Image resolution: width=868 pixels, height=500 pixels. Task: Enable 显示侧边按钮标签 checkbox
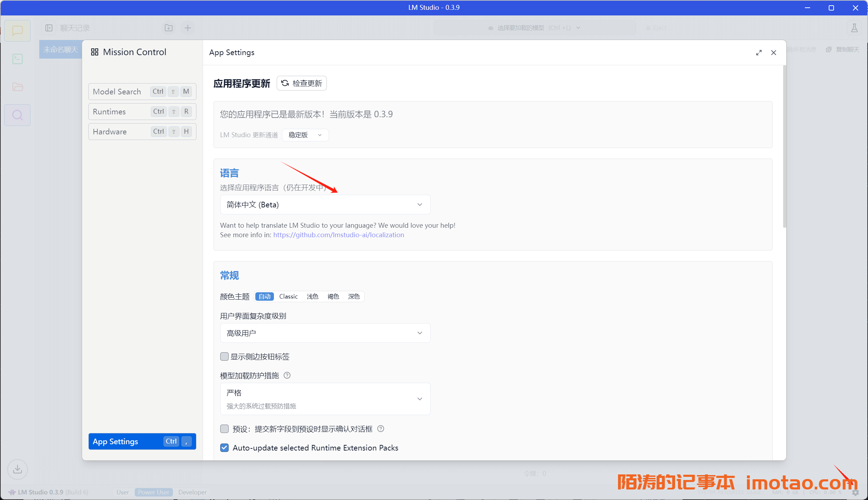(224, 356)
